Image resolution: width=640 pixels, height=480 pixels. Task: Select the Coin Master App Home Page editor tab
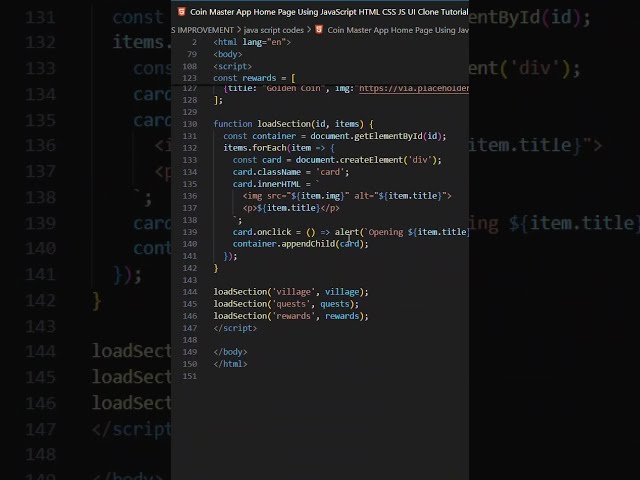[x=324, y=12]
